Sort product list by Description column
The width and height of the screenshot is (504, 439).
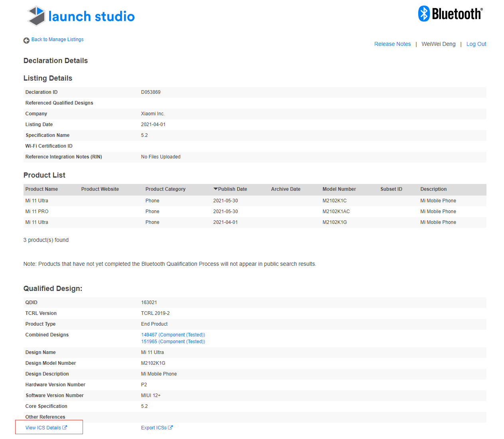tap(433, 189)
